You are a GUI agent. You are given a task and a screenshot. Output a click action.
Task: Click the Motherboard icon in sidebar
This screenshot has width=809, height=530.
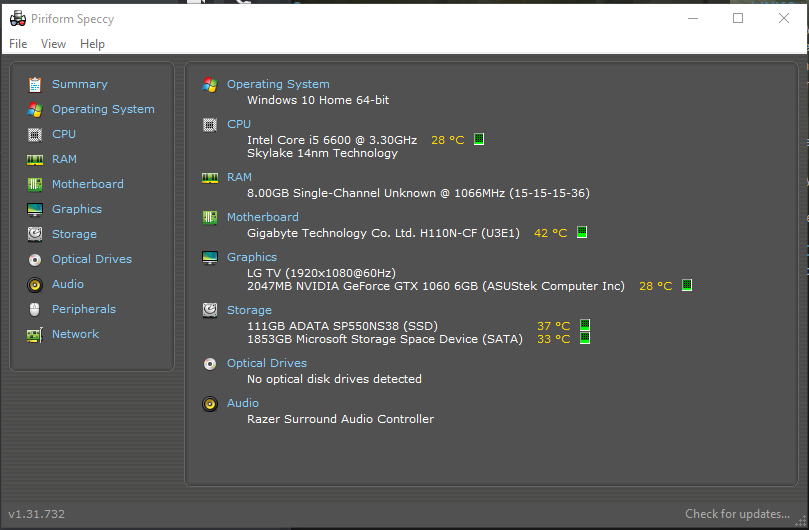35,184
